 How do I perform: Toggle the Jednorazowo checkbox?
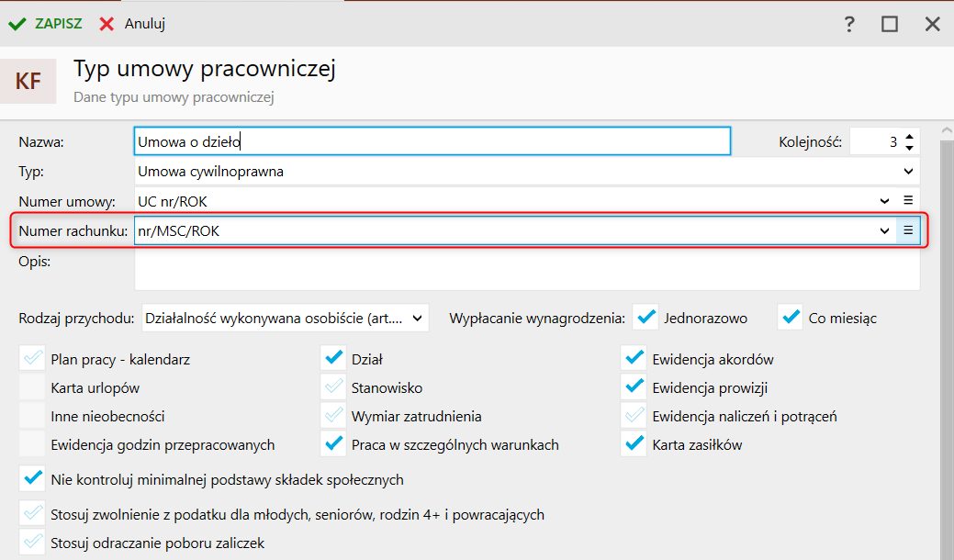(647, 318)
